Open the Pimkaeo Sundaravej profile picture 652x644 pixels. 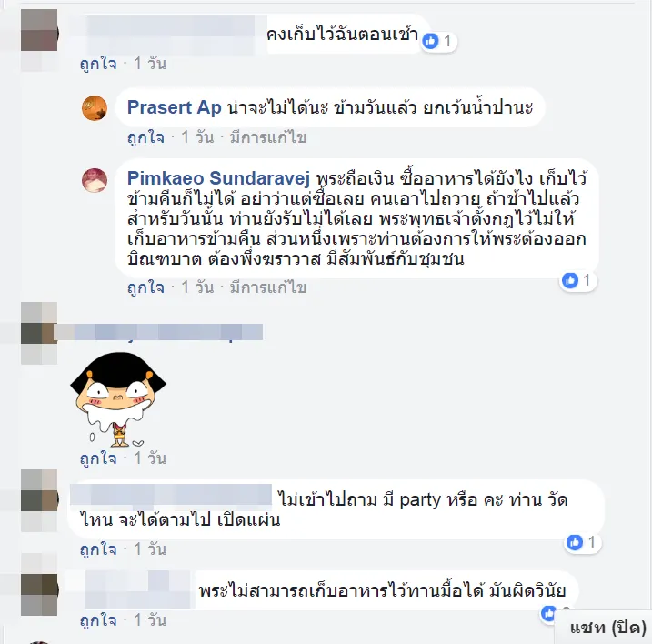pos(95,180)
